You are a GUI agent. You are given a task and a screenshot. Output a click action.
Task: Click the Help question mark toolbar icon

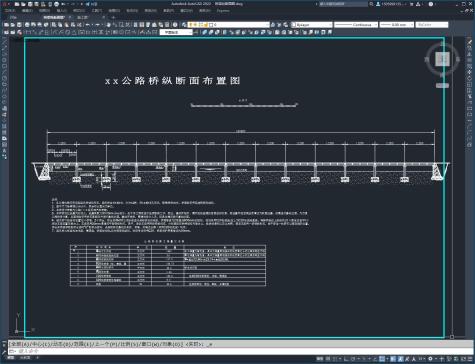click(x=175, y=25)
